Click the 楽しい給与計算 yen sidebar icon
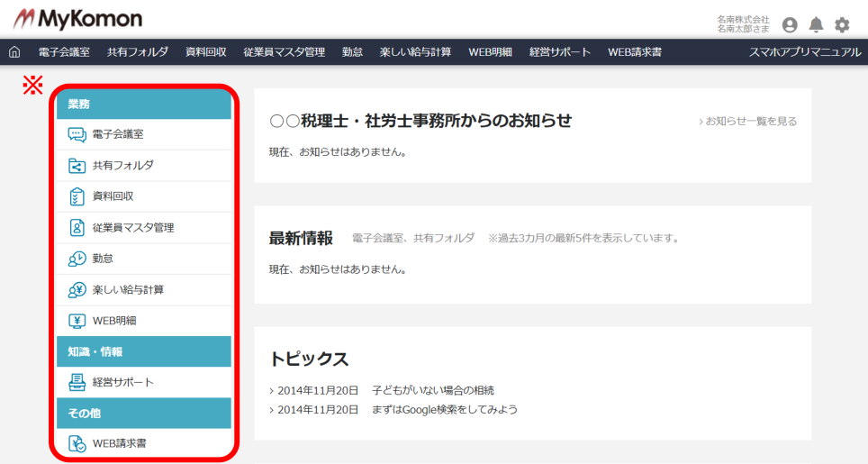 pos(77,290)
